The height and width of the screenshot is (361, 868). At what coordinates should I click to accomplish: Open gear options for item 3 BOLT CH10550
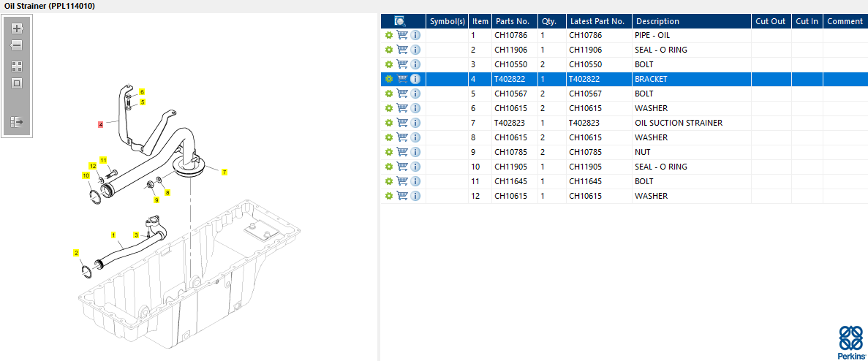click(x=388, y=64)
